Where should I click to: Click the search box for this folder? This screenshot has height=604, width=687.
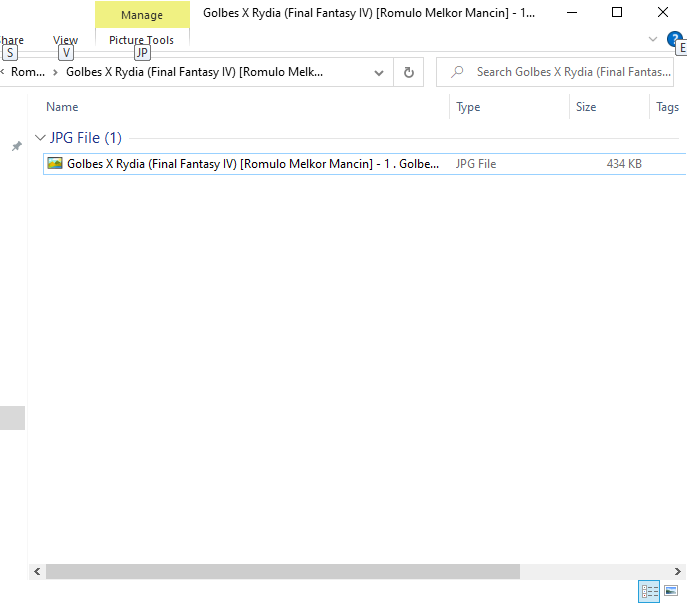pos(554,72)
